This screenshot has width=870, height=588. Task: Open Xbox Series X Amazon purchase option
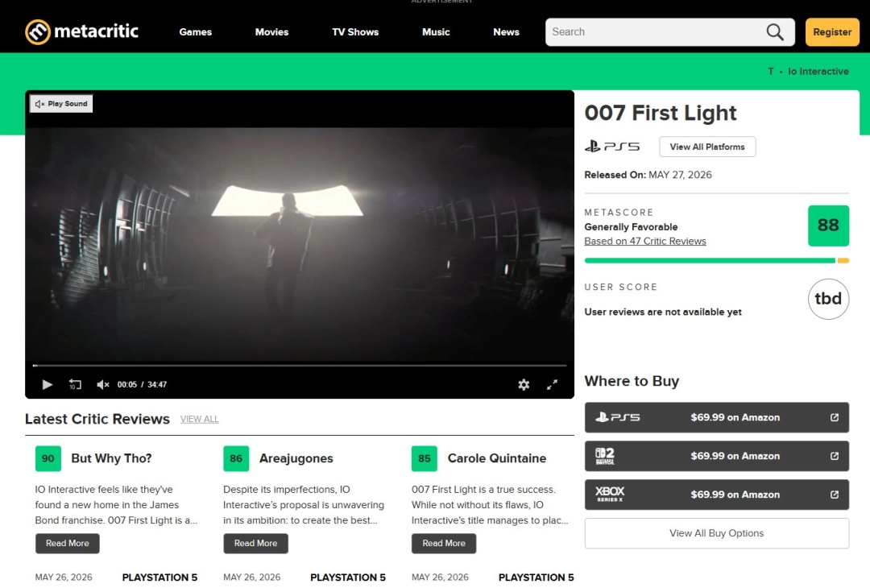coord(716,495)
